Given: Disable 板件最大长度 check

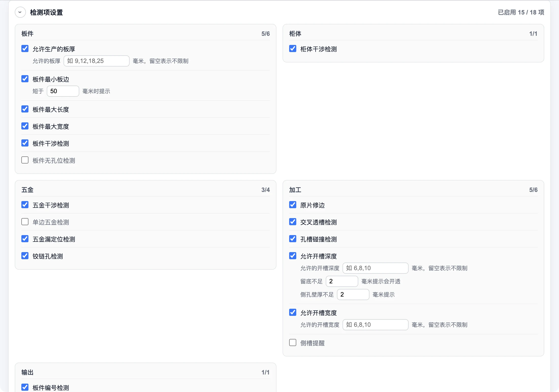Looking at the screenshot, I should (25, 109).
